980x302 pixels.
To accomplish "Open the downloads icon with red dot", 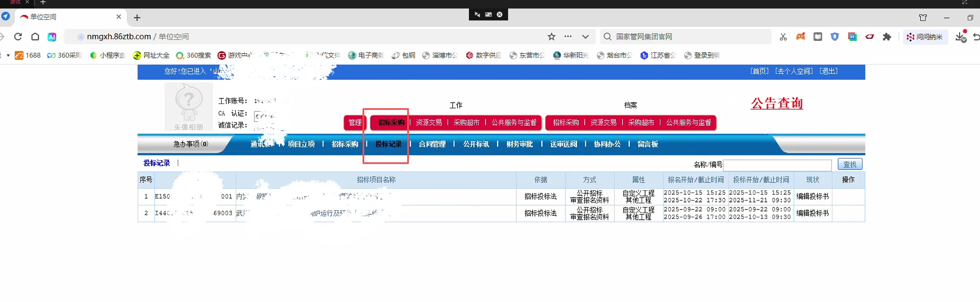I will point(960,37).
